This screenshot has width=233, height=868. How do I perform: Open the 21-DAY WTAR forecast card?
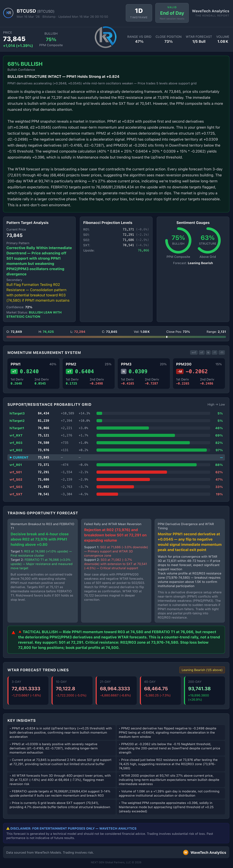point(116,690)
